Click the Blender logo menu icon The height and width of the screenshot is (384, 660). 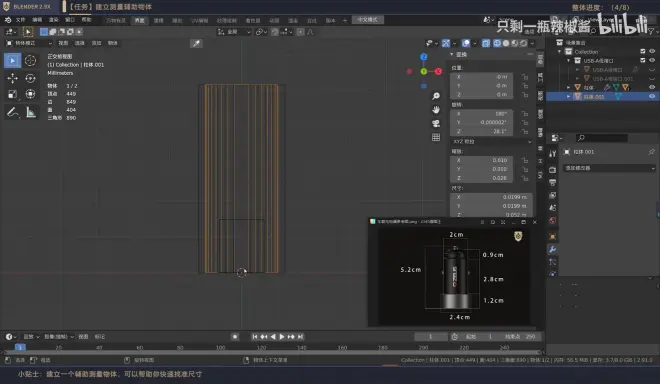pos(8,20)
